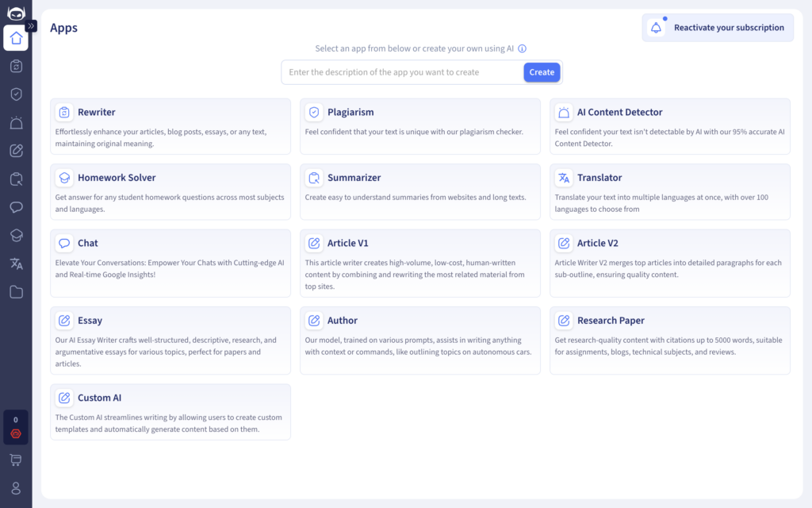Select the Translator icon in the sidebar
This screenshot has width=812, height=508.
pyautogui.click(x=16, y=264)
